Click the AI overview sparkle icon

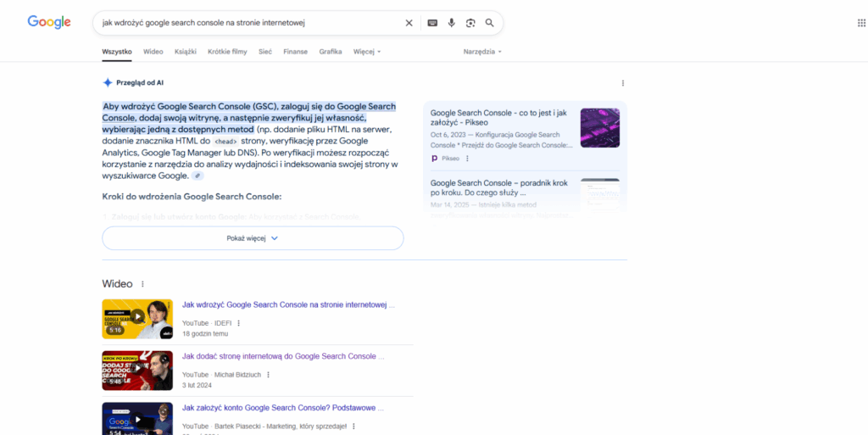pyautogui.click(x=108, y=82)
